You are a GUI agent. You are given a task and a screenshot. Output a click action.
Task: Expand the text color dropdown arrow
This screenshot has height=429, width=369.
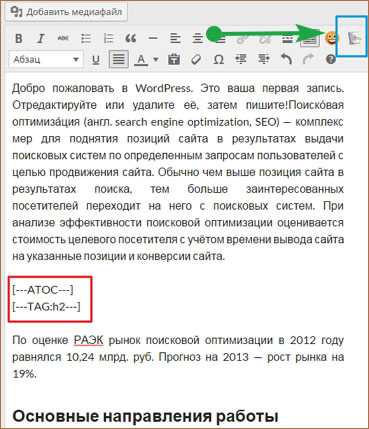pyautogui.click(x=156, y=60)
